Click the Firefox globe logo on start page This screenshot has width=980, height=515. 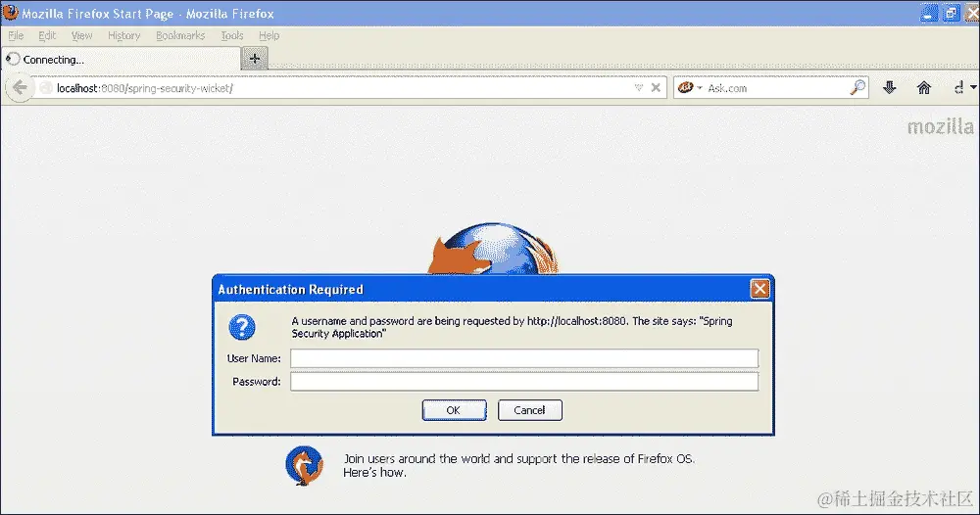tap(493, 249)
